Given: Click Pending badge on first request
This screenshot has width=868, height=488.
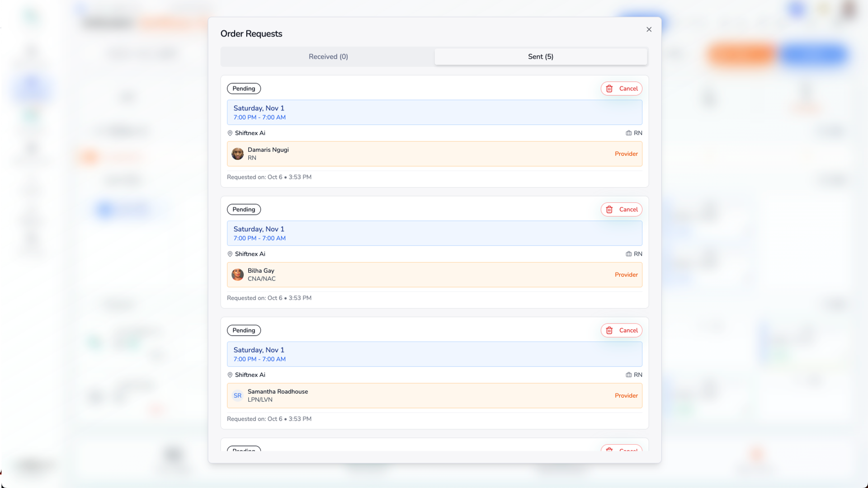Looking at the screenshot, I should pos(244,89).
